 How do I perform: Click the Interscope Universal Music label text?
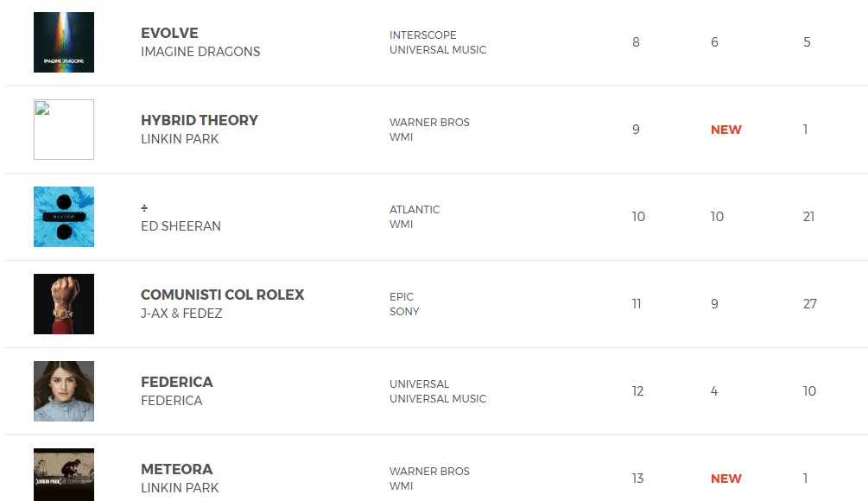pos(438,42)
